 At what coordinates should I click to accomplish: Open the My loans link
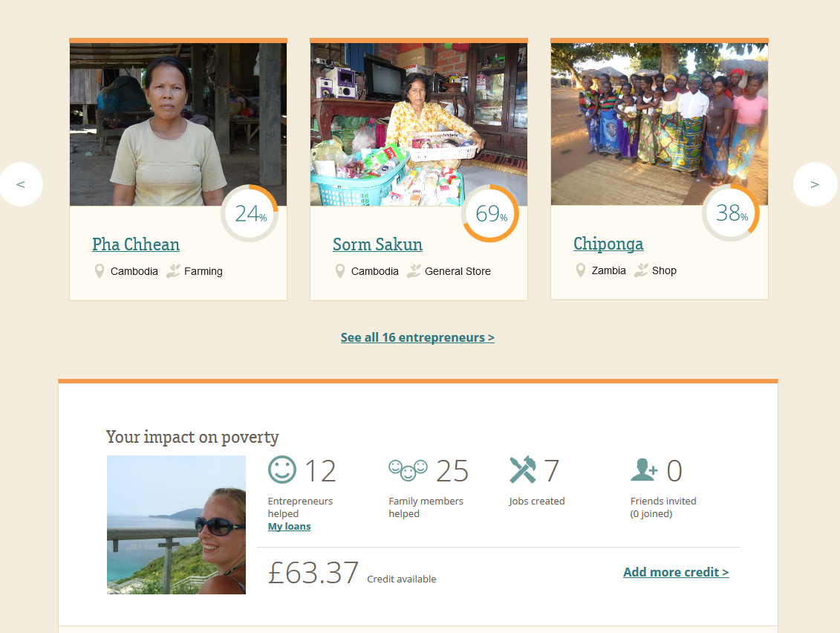coord(289,526)
